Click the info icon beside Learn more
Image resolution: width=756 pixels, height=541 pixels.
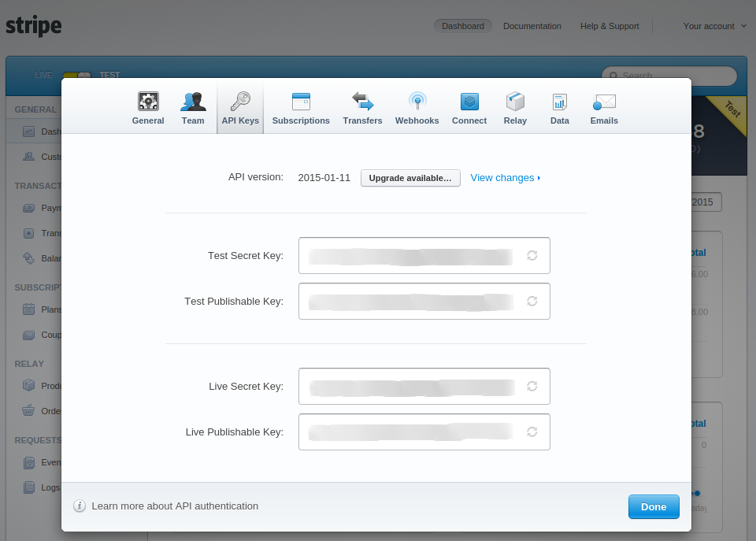[80, 506]
